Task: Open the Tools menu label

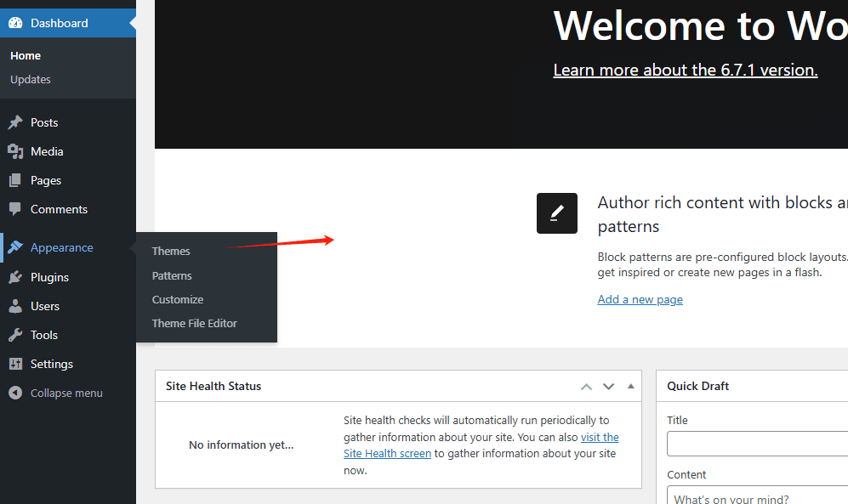Action: click(x=44, y=335)
